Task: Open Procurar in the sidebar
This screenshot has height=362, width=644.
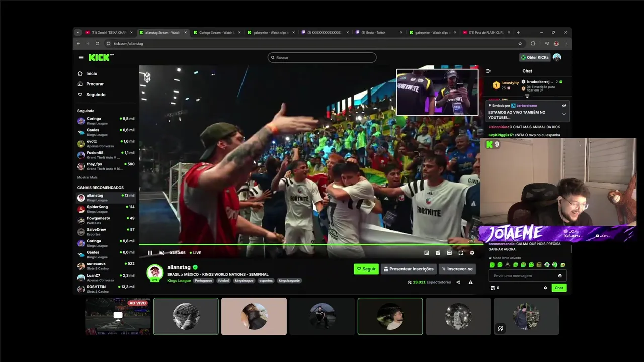Action: (x=91, y=84)
